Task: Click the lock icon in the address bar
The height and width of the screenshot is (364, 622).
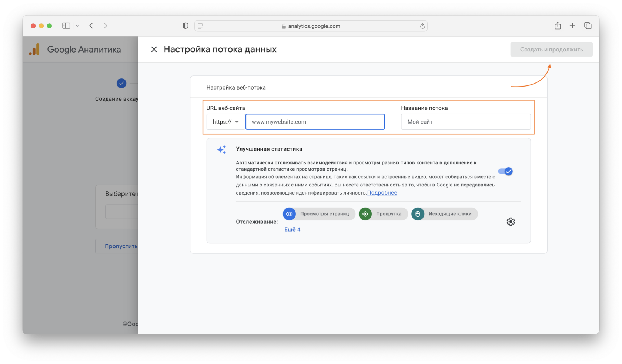Action: tap(284, 26)
